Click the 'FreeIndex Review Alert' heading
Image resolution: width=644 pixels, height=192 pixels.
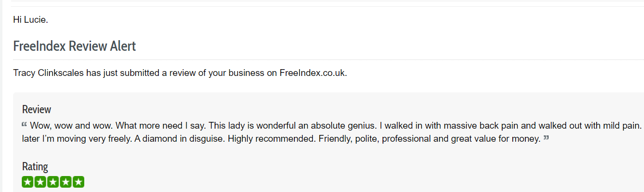pyautogui.click(x=75, y=46)
